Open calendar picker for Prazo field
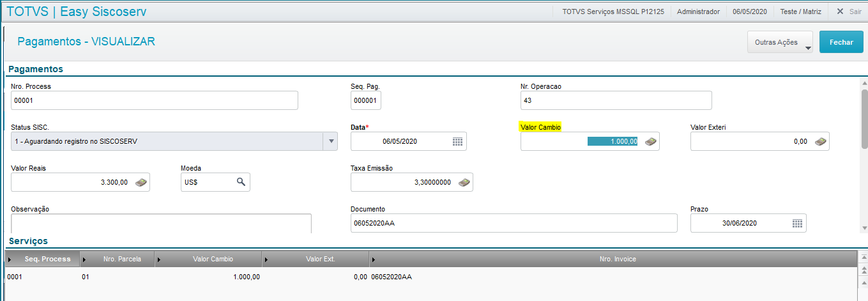Screen dimensions: 868x301 [x=797, y=223]
